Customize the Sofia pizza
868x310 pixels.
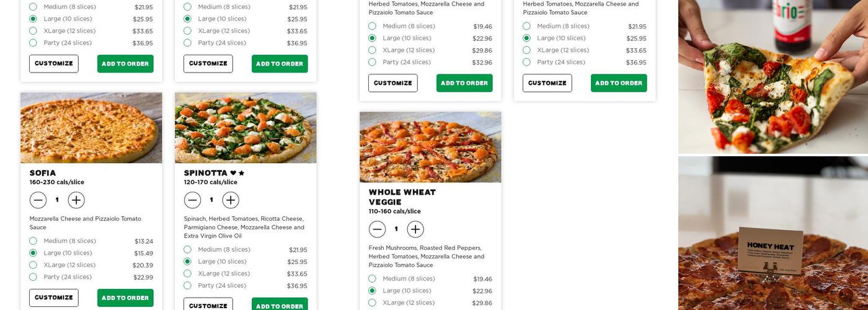pyautogui.click(x=54, y=298)
